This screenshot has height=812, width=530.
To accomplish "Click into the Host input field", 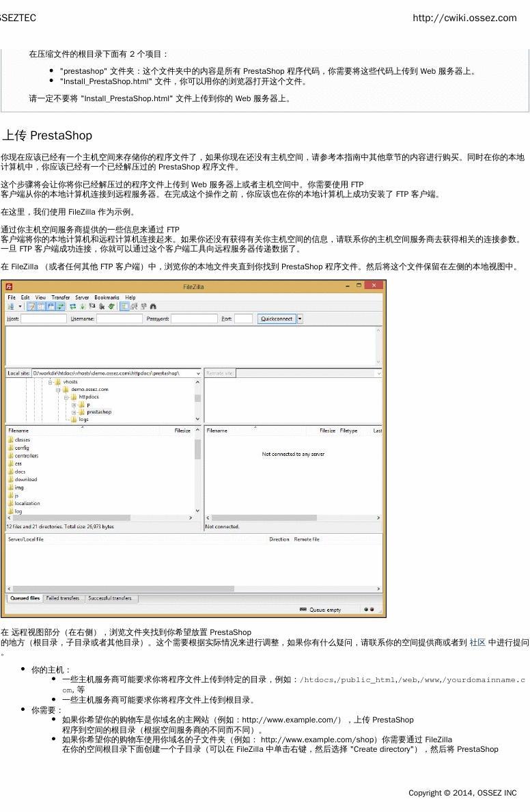I will click(43, 319).
